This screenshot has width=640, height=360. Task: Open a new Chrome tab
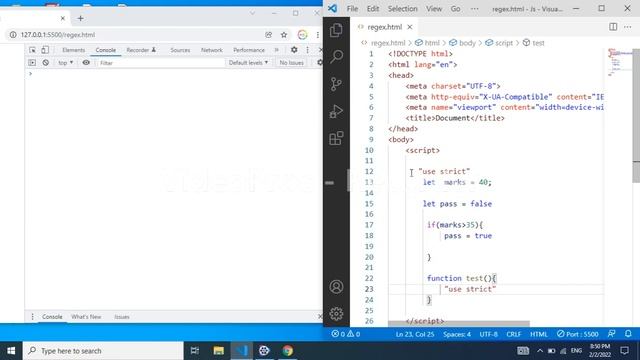80,18
